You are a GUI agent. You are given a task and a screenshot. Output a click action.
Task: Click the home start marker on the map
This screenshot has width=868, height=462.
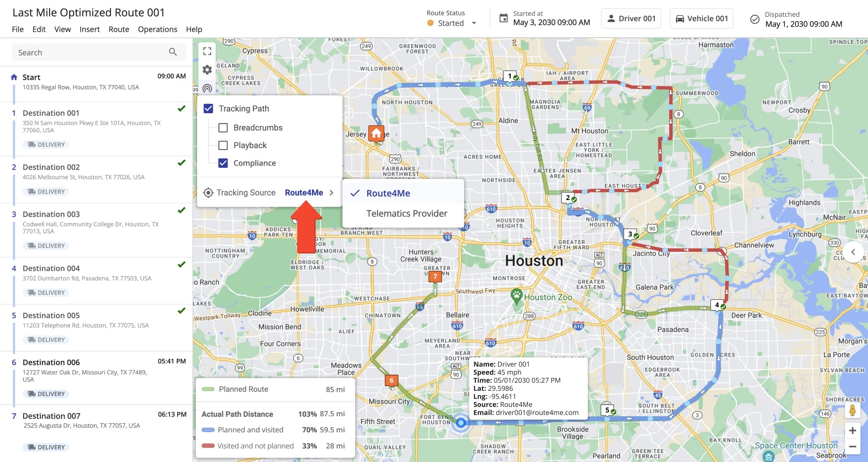click(376, 134)
